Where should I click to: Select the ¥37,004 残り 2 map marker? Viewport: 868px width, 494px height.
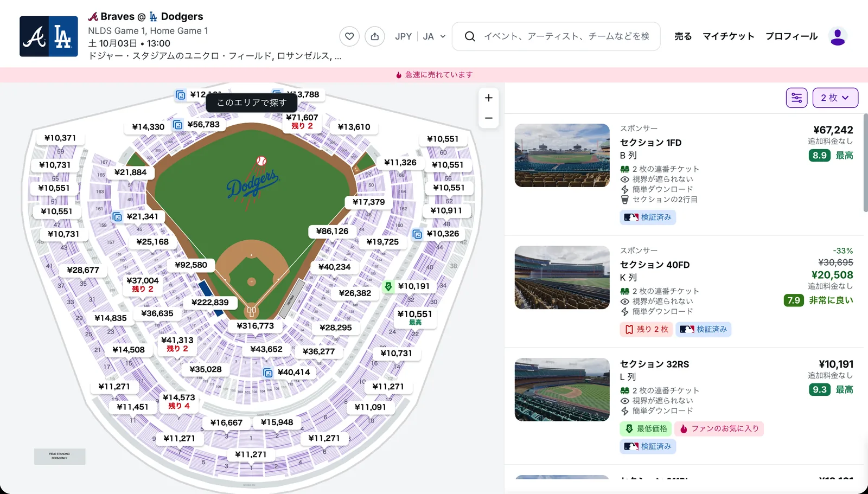pos(143,284)
